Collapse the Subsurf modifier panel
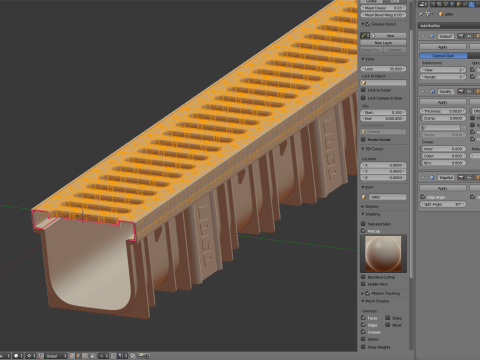 click(423, 36)
